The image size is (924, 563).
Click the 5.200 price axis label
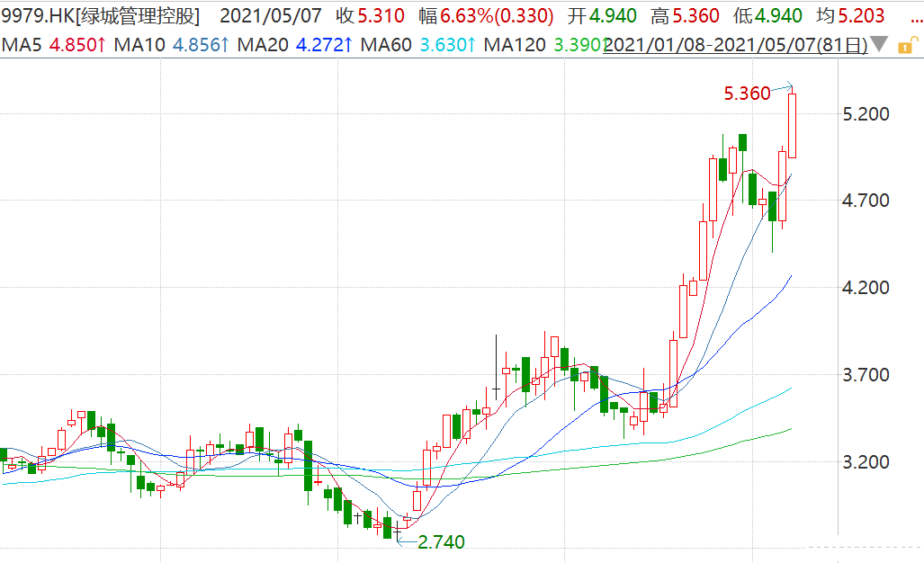point(866,114)
